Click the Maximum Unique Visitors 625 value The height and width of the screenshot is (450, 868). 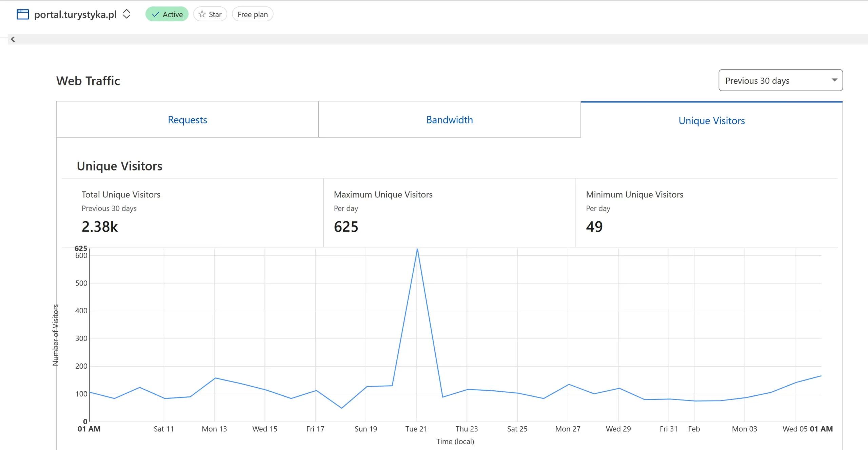click(x=346, y=227)
